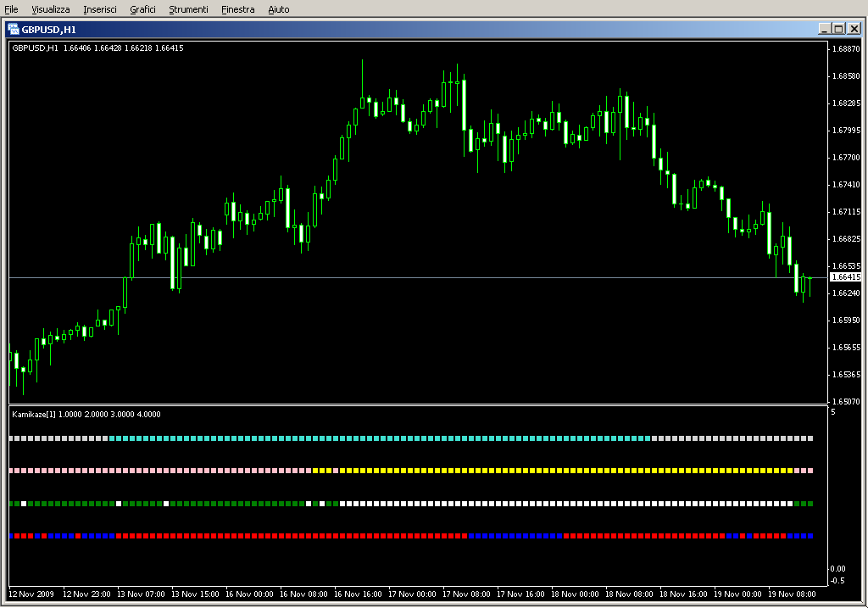Click the 16 Nov 08:00 time label
The width and height of the screenshot is (868, 608).
click(303, 594)
